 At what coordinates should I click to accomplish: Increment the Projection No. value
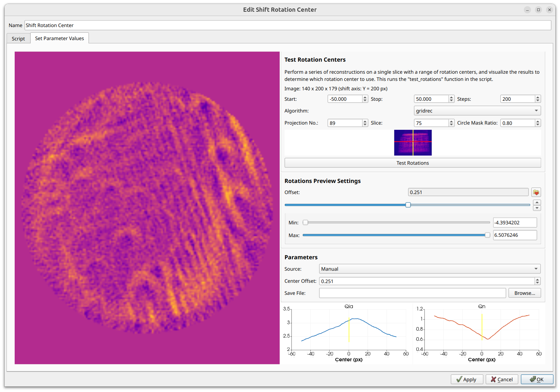(365, 121)
